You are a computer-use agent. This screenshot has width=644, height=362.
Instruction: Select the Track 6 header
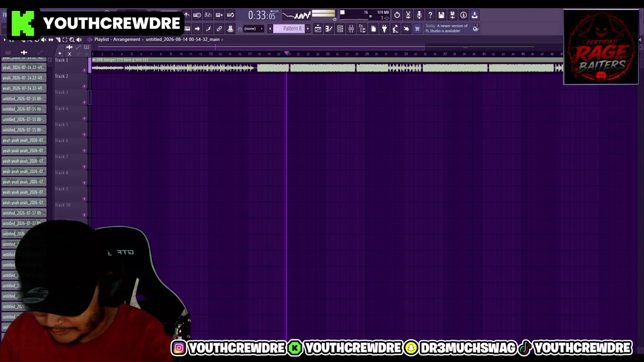click(70, 146)
